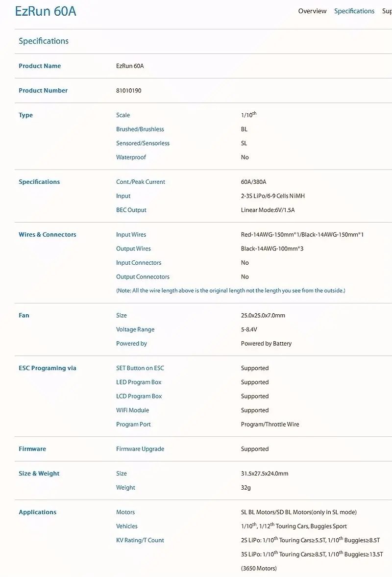This screenshot has width=392, height=577.
Task: Click the Applications section heading
Action: pos(38,512)
